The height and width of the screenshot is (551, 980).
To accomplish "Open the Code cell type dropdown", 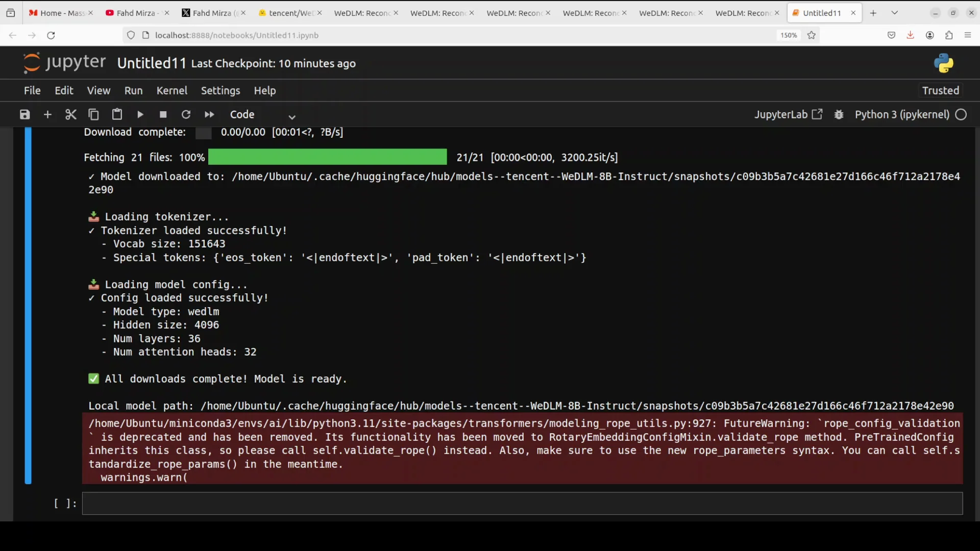I will click(x=262, y=115).
